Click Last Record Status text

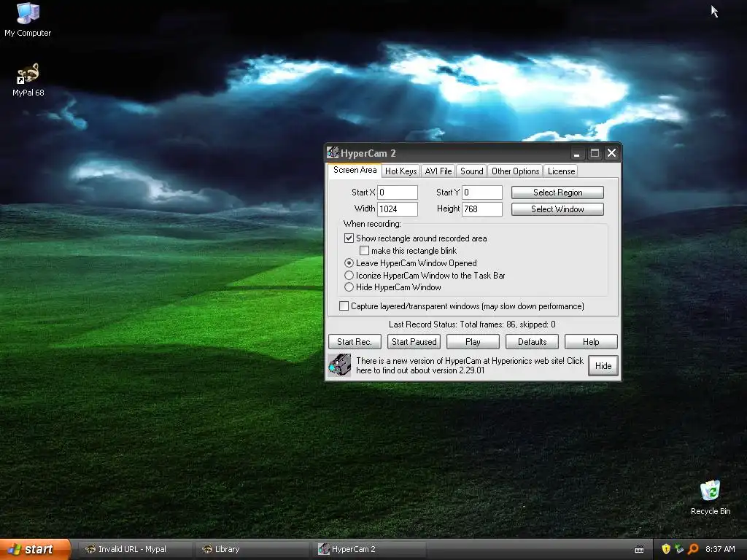tap(472, 324)
